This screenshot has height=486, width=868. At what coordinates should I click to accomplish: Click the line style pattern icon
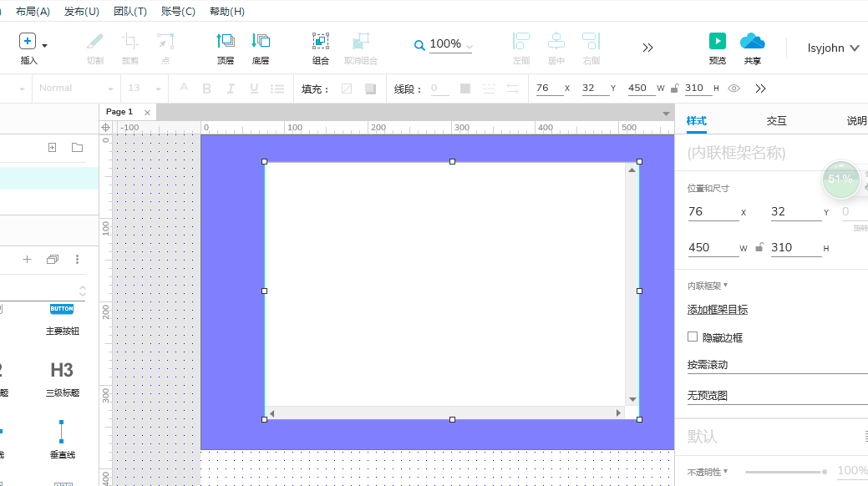(x=489, y=89)
